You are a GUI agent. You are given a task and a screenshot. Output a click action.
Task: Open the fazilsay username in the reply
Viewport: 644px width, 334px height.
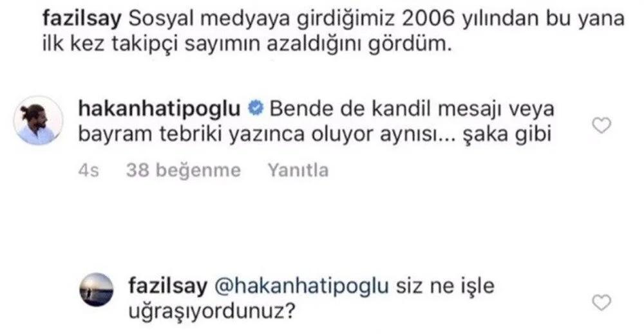click(168, 286)
